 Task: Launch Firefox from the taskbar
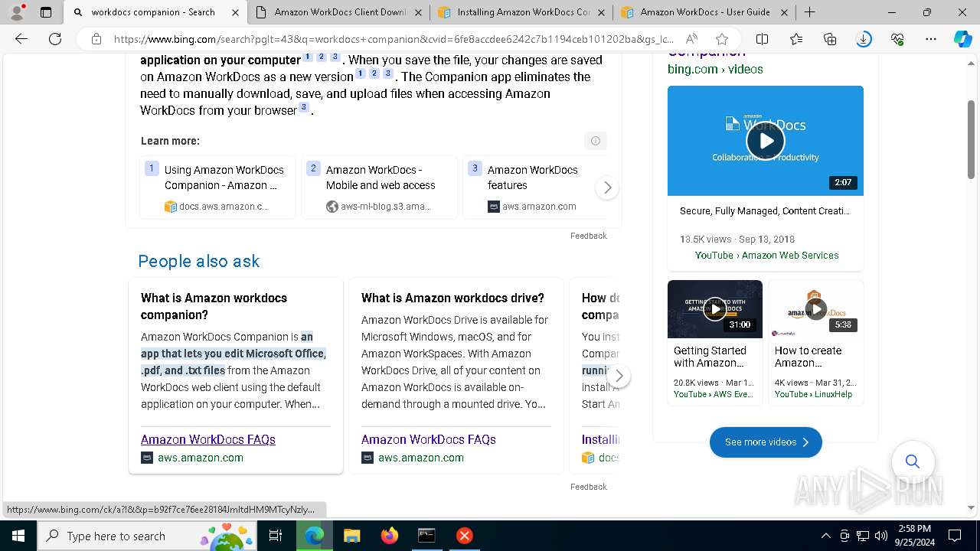pos(389,536)
